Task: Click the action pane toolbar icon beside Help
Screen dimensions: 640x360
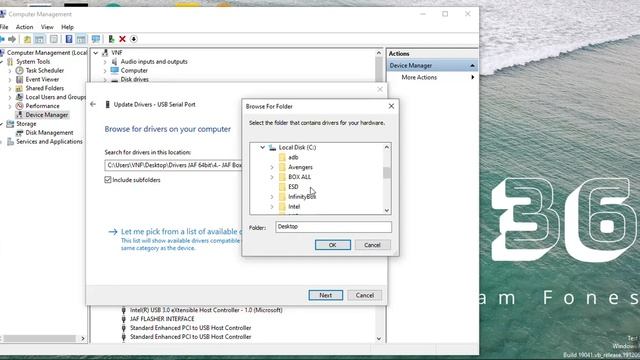Action: coord(81,39)
